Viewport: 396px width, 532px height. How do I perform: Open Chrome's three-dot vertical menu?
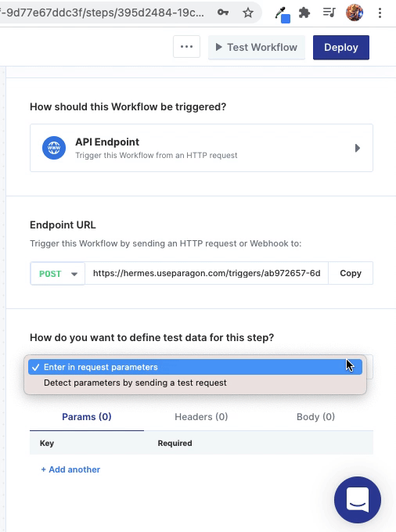tap(380, 13)
